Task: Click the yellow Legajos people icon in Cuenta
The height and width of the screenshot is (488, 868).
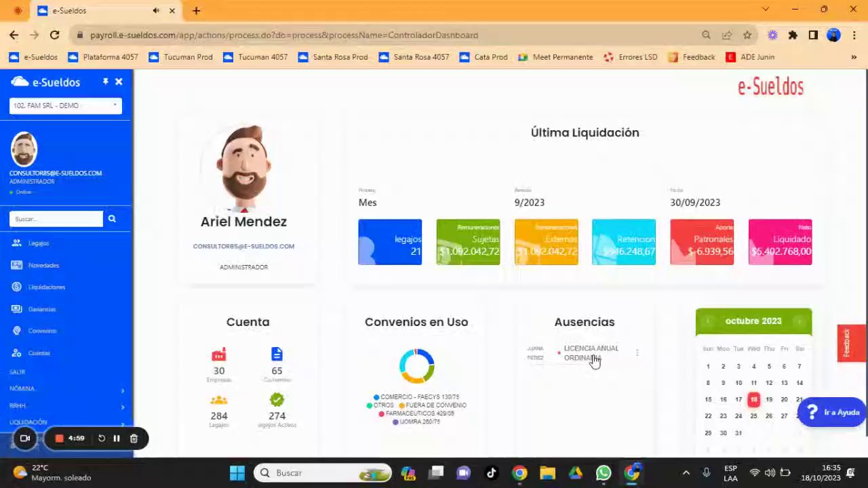Action: 218,400
